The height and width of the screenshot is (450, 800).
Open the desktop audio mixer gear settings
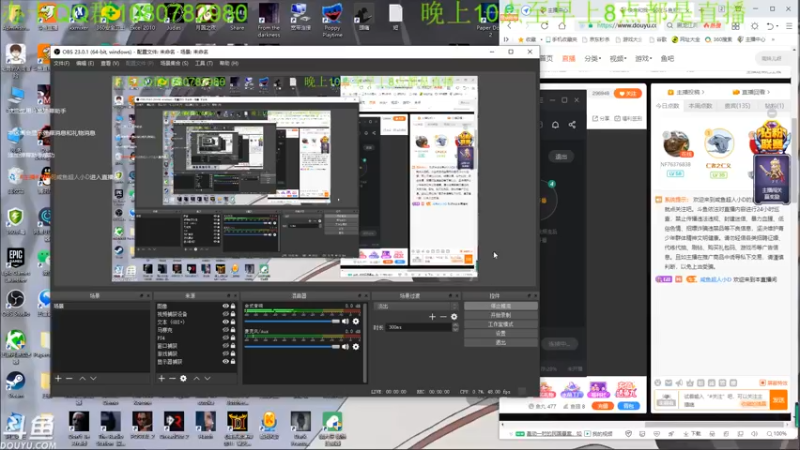coord(356,321)
